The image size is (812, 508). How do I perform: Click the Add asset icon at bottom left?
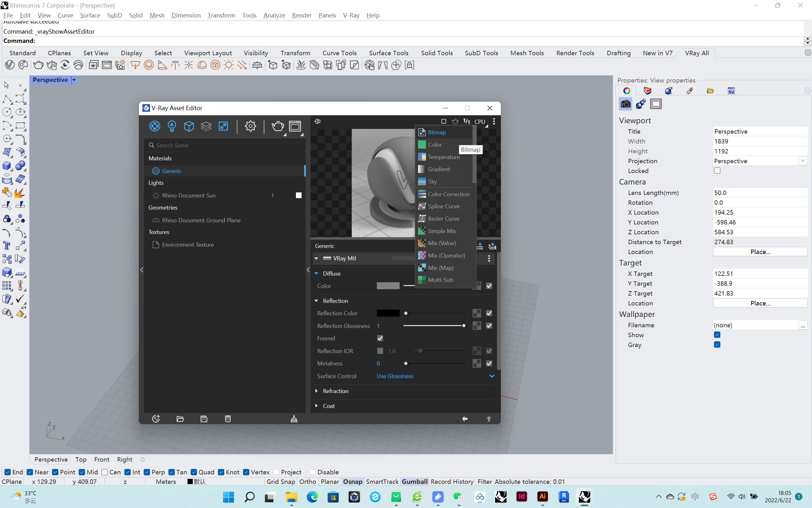[x=156, y=419]
